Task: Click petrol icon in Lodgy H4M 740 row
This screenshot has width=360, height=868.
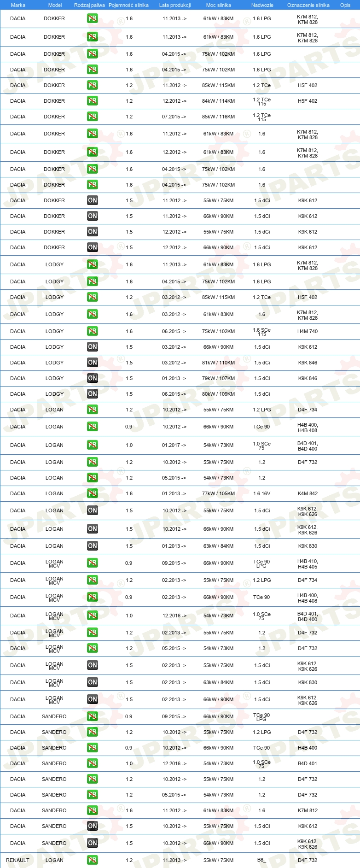Action: 93,331
